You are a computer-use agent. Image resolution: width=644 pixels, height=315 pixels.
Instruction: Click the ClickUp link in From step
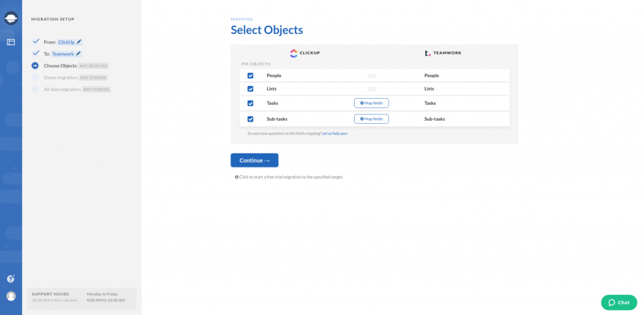pos(66,42)
